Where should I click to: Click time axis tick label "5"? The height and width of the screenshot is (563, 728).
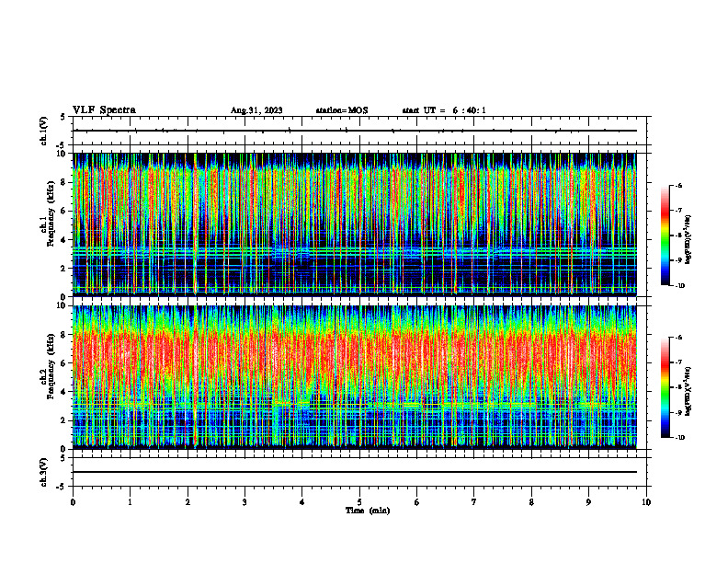point(359,502)
